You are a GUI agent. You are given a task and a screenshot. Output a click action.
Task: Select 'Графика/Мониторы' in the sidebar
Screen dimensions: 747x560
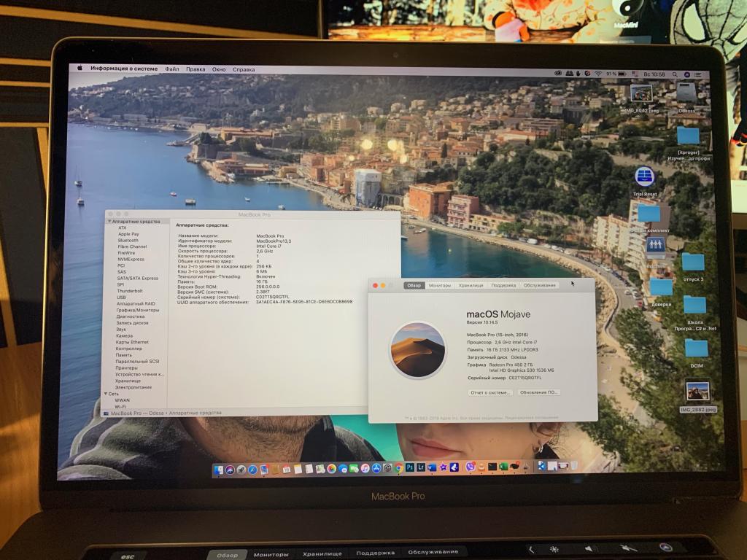click(138, 310)
